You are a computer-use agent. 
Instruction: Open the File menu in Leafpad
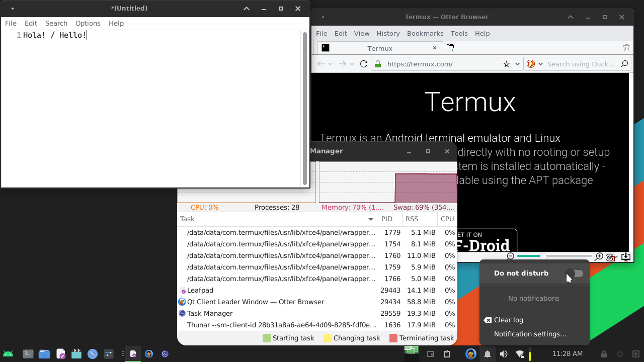coord(11,23)
